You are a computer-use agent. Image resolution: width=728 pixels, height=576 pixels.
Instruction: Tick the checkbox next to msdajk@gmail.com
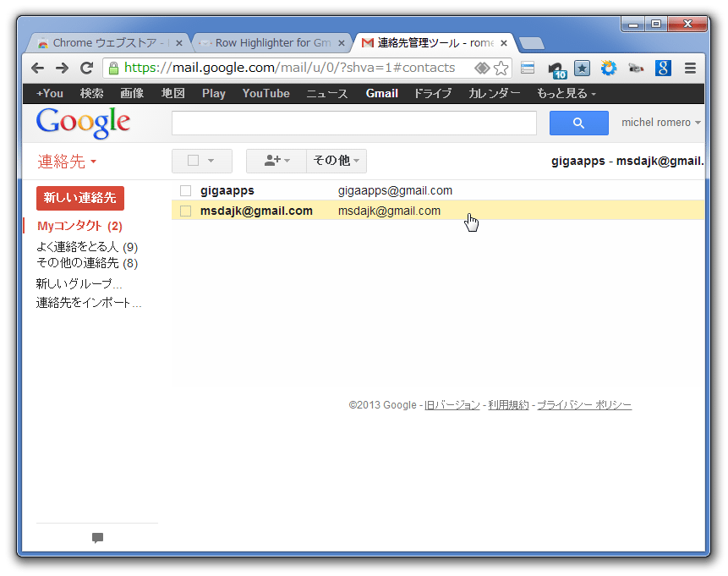[x=186, y=211]
